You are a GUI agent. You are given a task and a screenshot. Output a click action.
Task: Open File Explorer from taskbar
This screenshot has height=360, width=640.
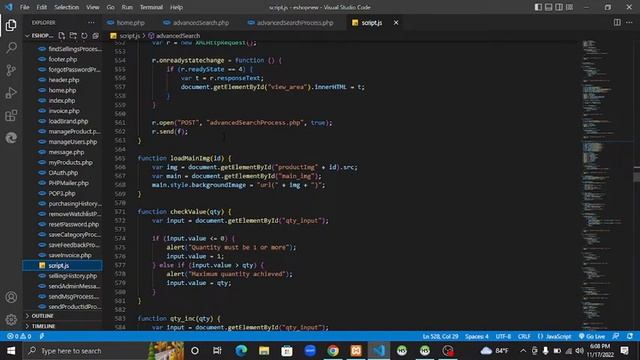point(264,351)
